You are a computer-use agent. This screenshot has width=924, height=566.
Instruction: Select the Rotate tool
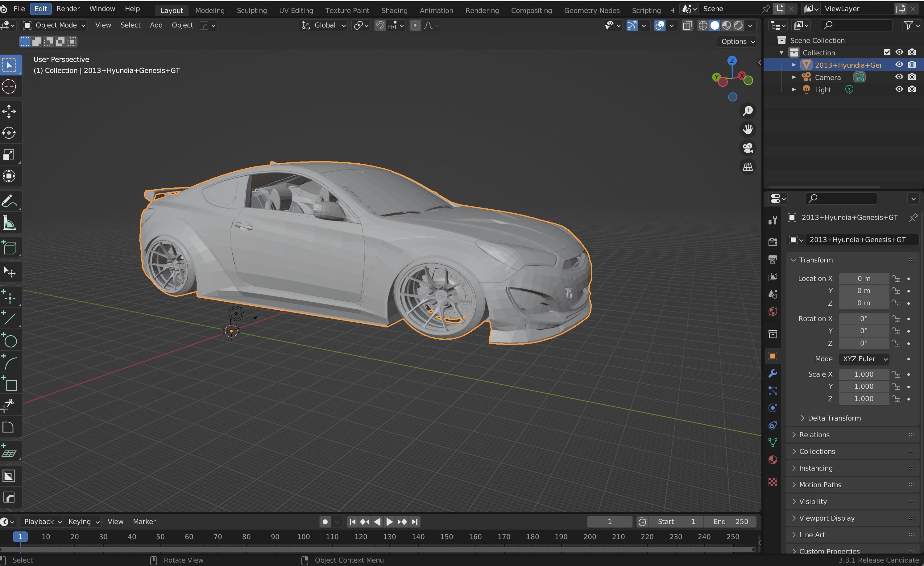(x=9, y=132)
